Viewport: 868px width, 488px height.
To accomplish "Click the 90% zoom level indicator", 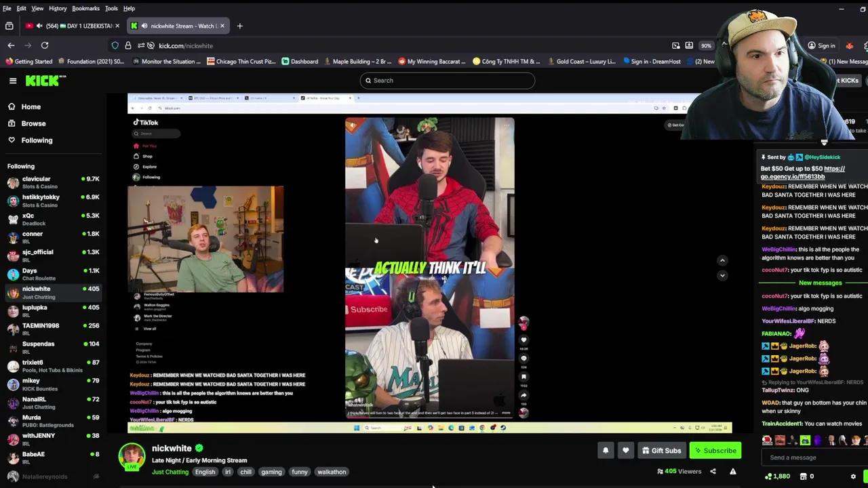I will click(706, 45).
